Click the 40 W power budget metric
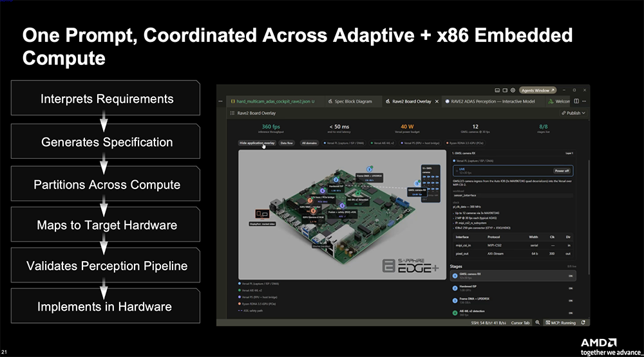The width and height of the screenshot is (644, 357). [407, 129]
